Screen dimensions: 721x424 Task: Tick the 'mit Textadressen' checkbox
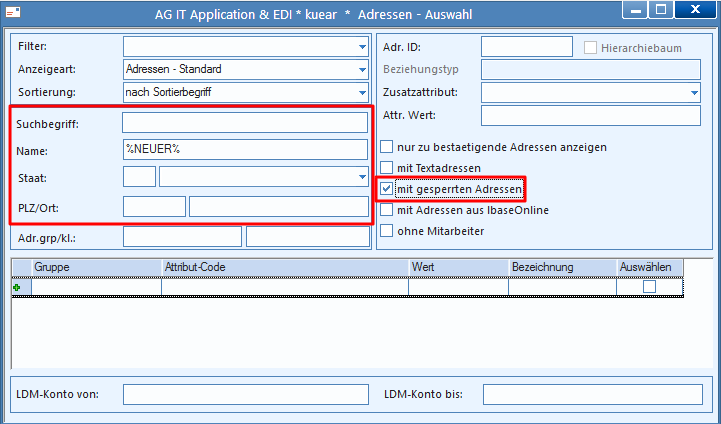(387, 168)
